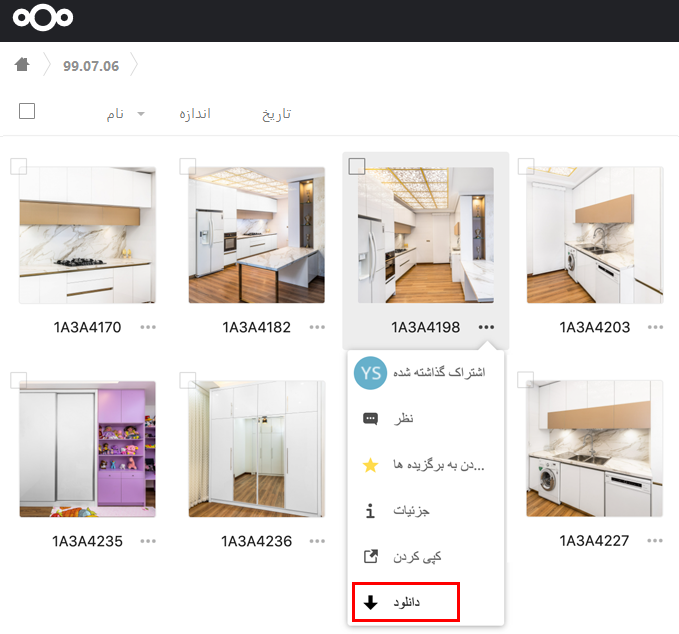Open three-dot menu for 1A3A4170
Screen dimensions: 679x634
(x=148, y=327)
